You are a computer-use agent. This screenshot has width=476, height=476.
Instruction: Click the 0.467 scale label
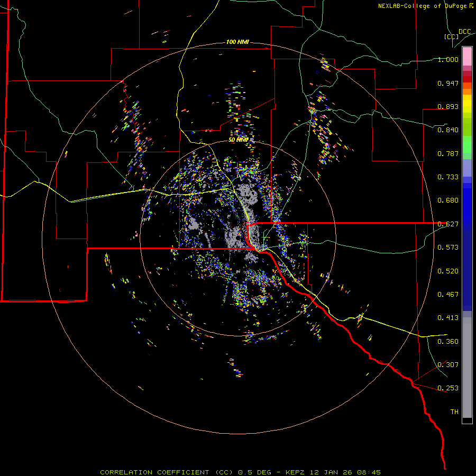448,295
